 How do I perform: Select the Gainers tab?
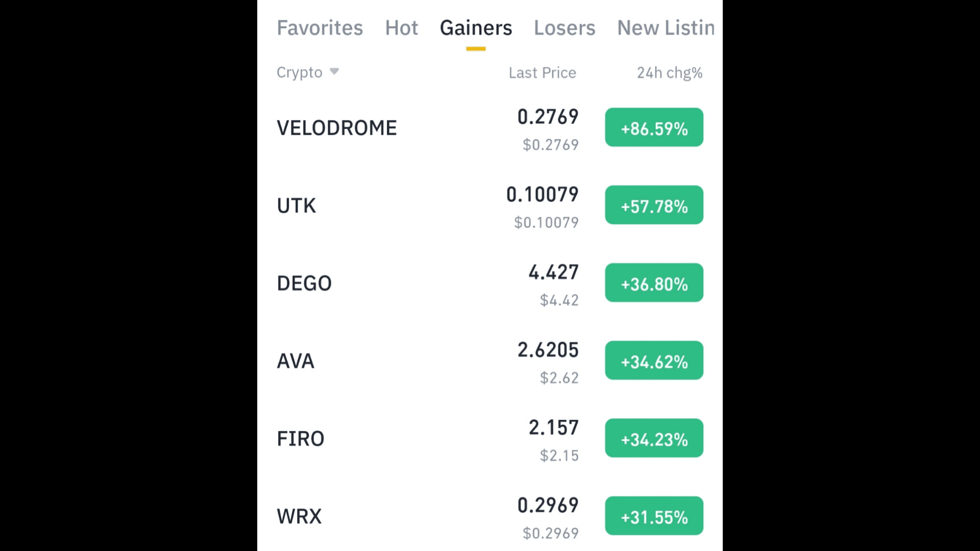pos(475,28)
